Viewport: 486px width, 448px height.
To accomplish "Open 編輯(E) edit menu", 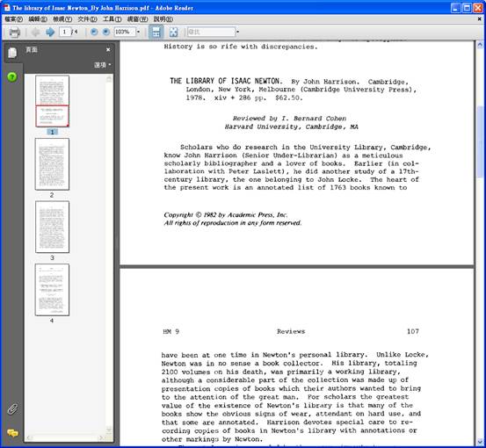I will (38, 19).
